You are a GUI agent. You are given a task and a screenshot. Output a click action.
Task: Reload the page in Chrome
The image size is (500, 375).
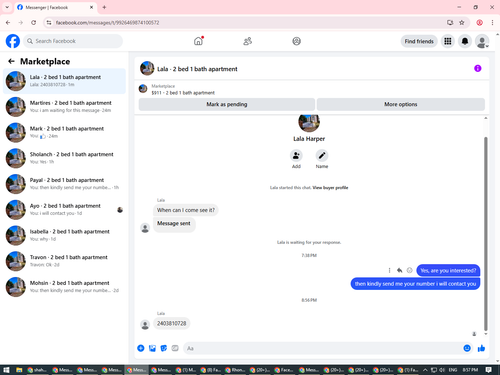tap(34, 23)
